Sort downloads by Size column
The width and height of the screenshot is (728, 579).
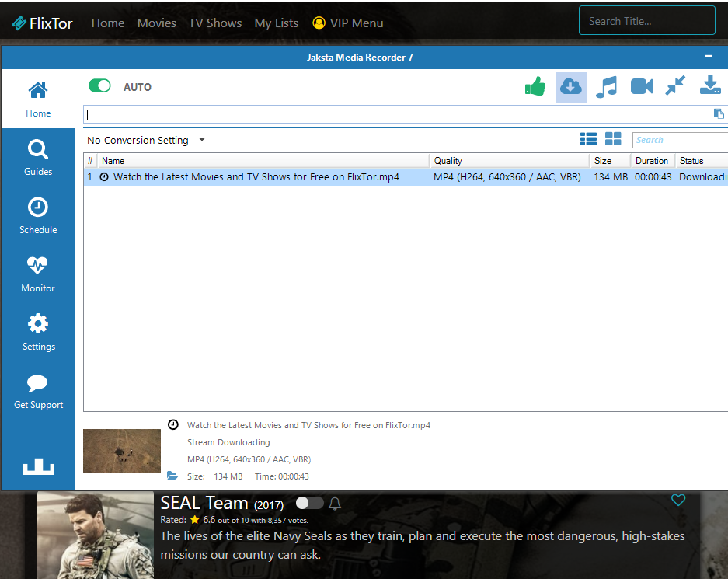(x=610, y=161)
